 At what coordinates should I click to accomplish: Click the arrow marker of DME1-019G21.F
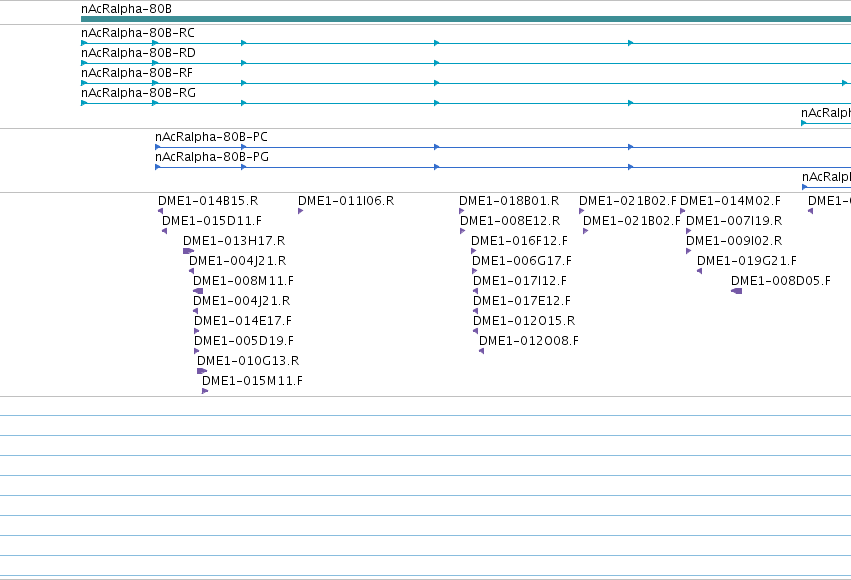pyautogui.click(x=700, y=271)
